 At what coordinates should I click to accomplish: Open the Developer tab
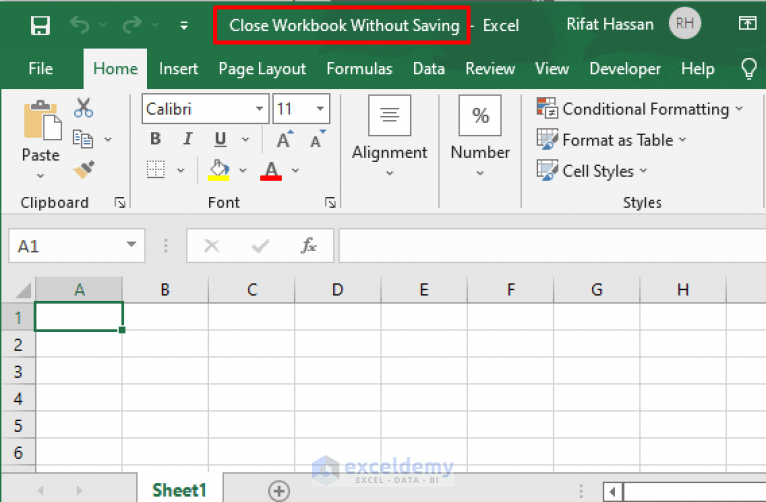pos(625,69)
